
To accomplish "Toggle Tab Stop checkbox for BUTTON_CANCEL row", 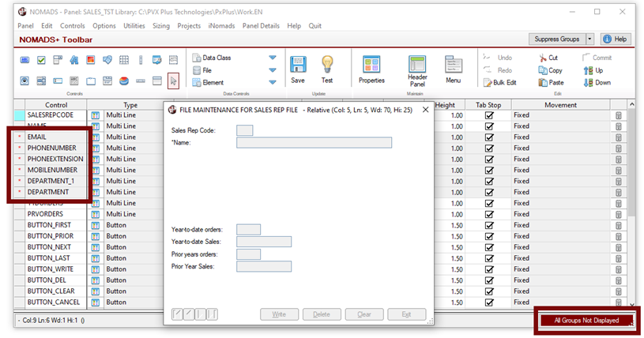I will click(x=489, y=302).
